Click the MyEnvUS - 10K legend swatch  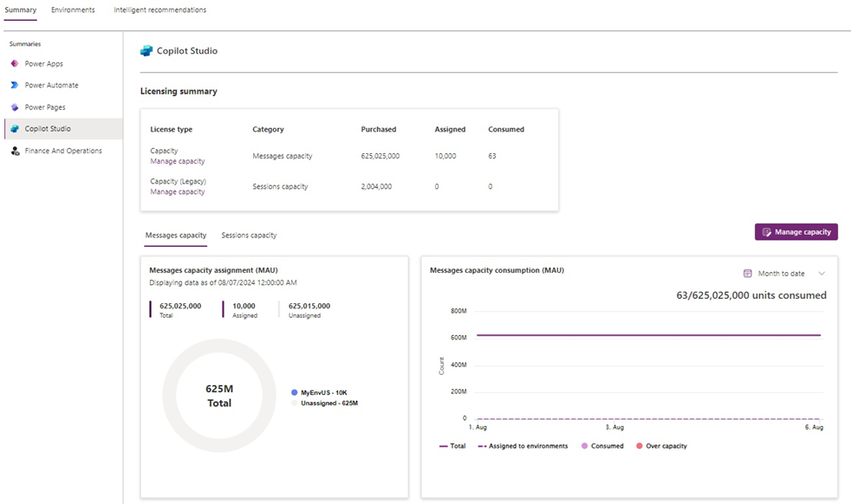[294, 392]
